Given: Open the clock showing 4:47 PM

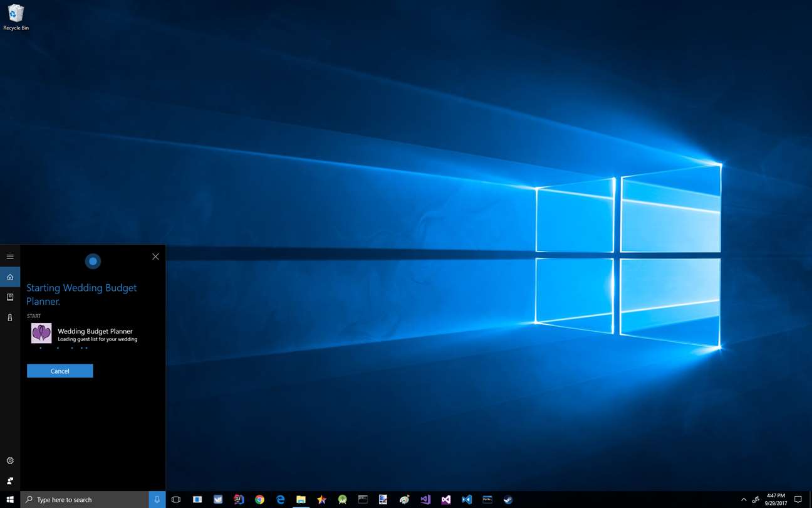Looking at the screenshot, I should point(776,500).
